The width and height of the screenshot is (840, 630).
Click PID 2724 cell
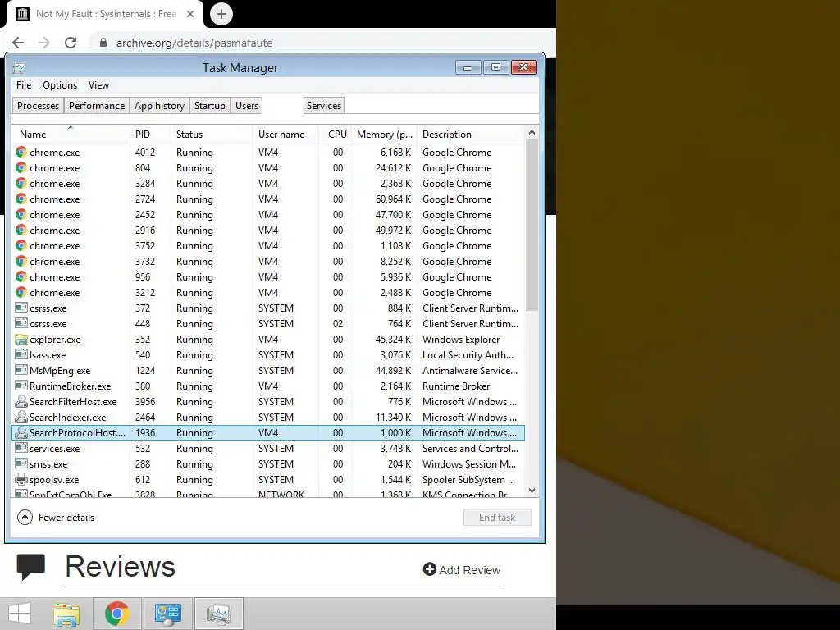pos(144,199)
